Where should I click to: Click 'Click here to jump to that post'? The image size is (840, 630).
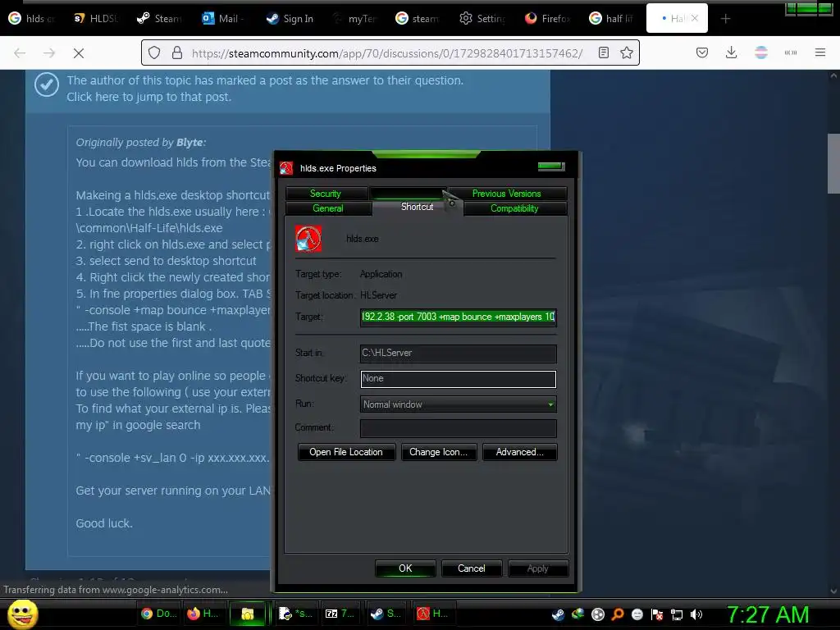click(x=149, y=97)
